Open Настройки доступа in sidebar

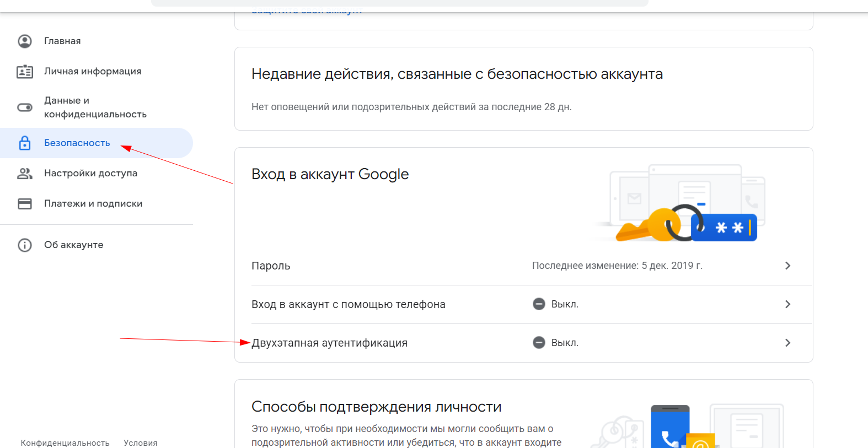tap(90, 174)
